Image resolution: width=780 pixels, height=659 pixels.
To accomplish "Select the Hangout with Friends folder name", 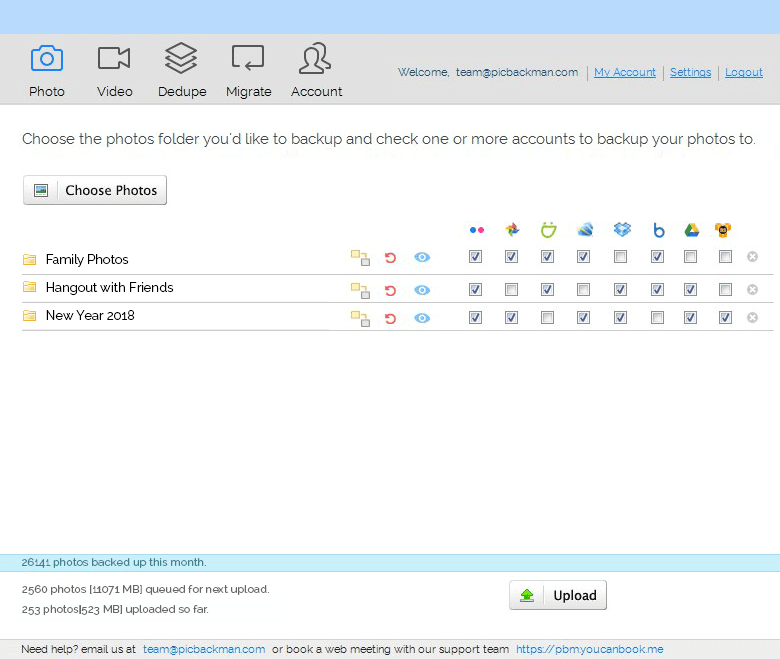I will click(x=109, y=287).
